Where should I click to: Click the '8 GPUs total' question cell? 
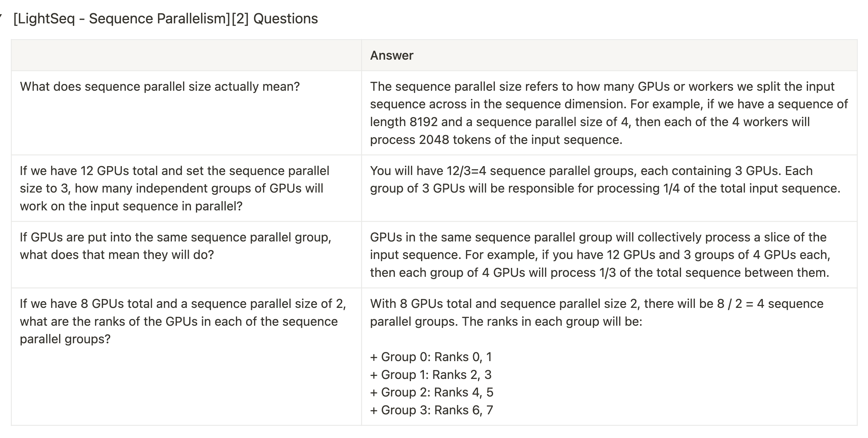pyautogui.click(x=186, y=357)
